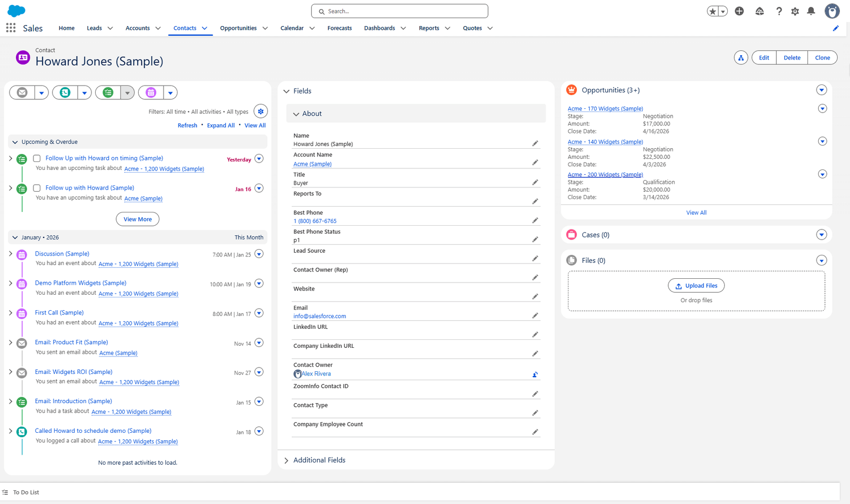
Task: Click the edit navigation pencil icon
Action: (x=836, y=28)
